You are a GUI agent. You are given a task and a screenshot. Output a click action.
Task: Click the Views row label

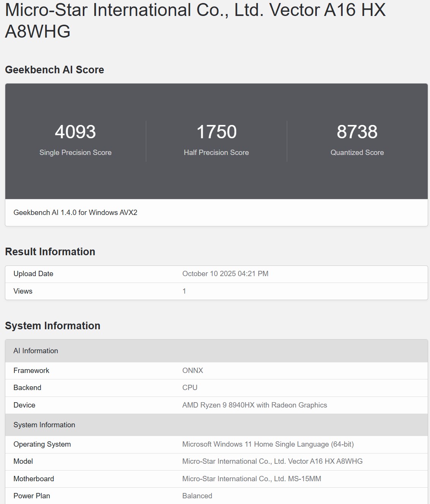(x=23, y=291)
